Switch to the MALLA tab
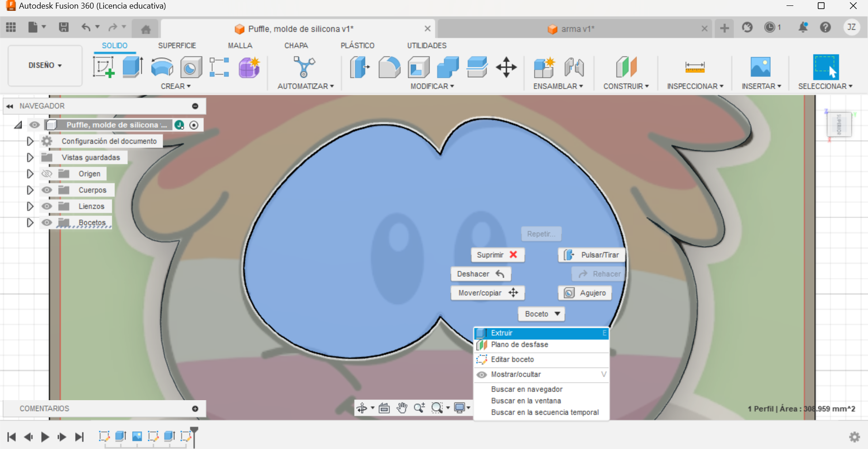Viewport: 868px width, 449px height. point(240,46)
